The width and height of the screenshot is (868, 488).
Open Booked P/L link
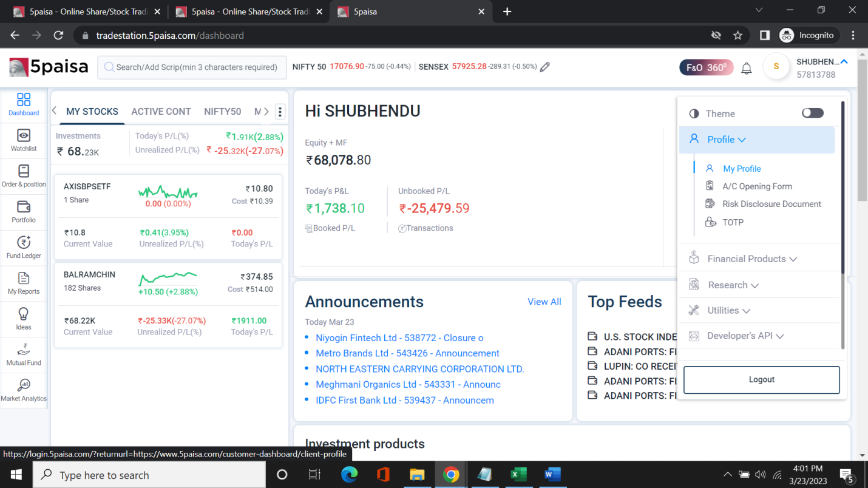[330, 228]
